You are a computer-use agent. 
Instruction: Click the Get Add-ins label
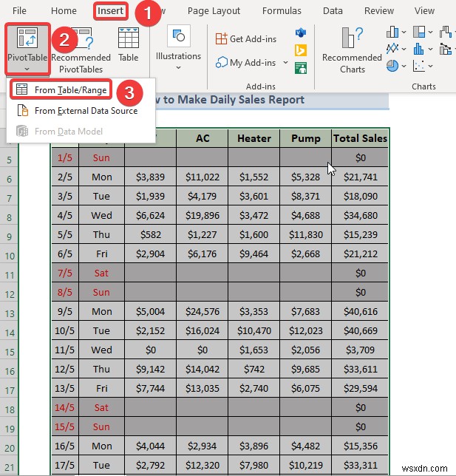click(253, 39)
